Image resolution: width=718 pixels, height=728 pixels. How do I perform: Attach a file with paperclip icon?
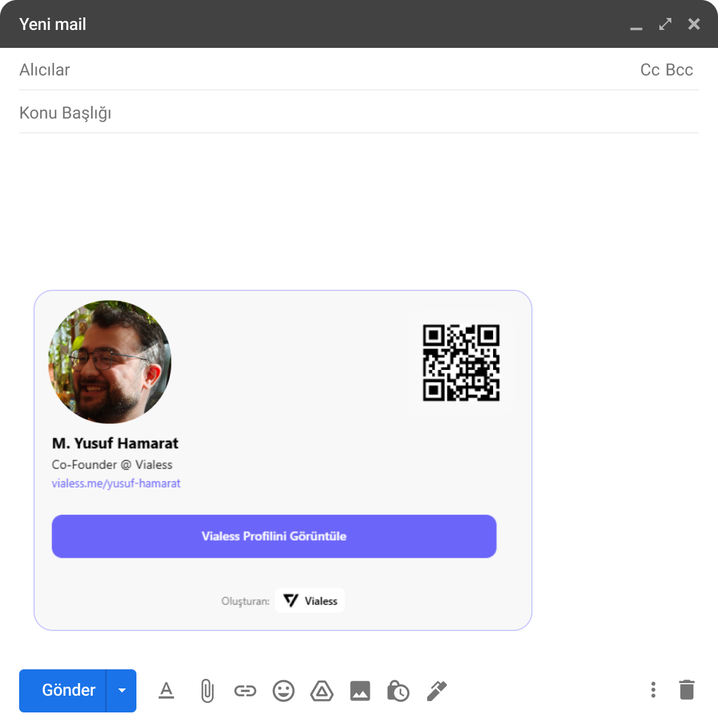[x=207, y=691]
